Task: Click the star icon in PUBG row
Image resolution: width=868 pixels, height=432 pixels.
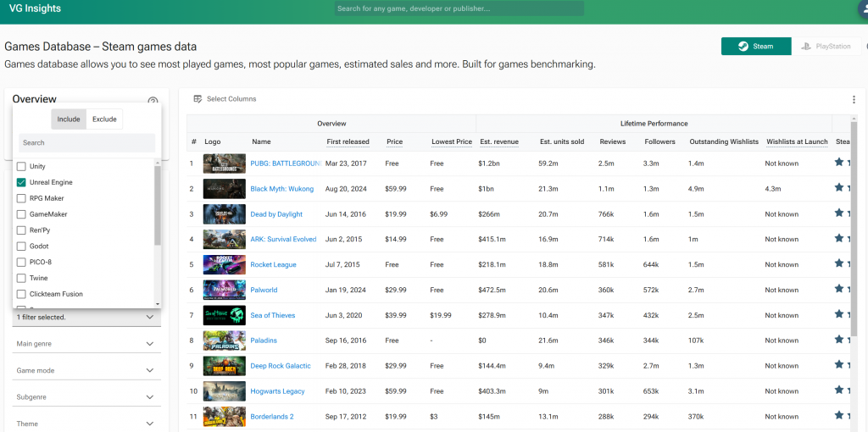Action: pyautogui.click(x=838, y=162)
